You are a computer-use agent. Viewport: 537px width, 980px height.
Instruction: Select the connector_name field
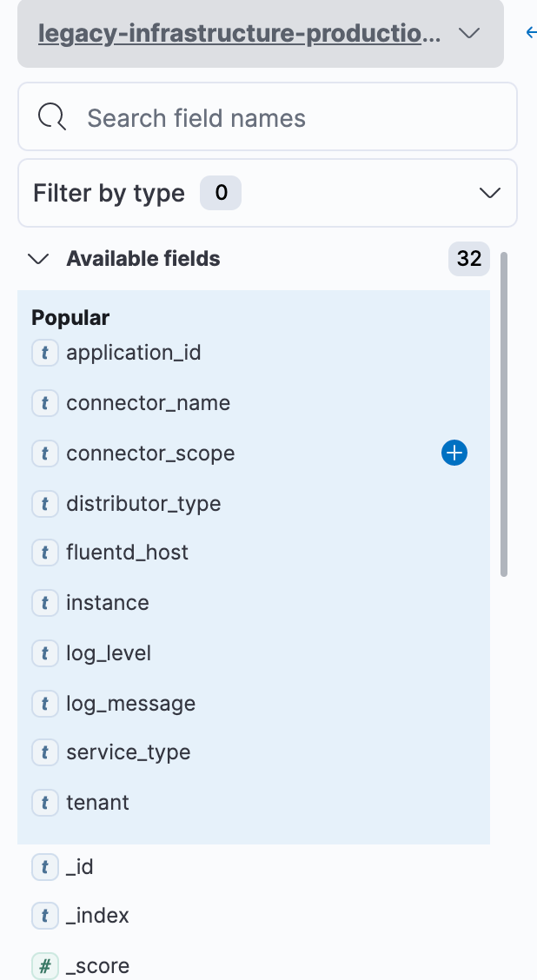tap(148, 403)
